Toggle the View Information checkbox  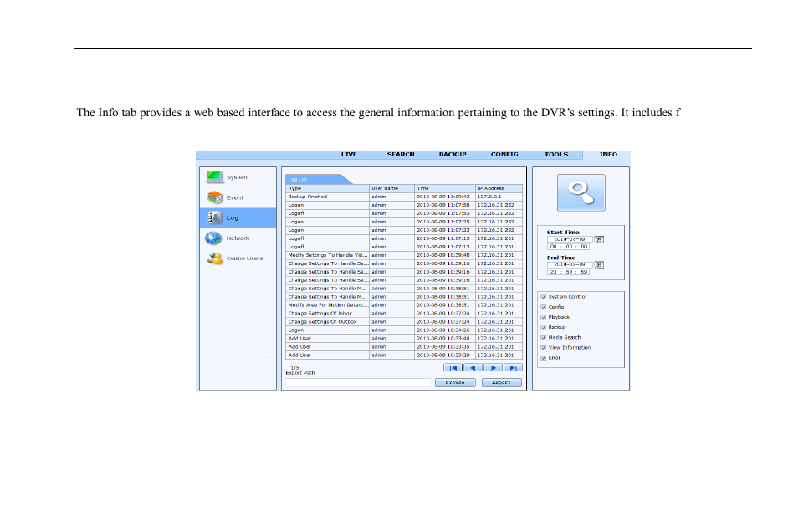544,348
